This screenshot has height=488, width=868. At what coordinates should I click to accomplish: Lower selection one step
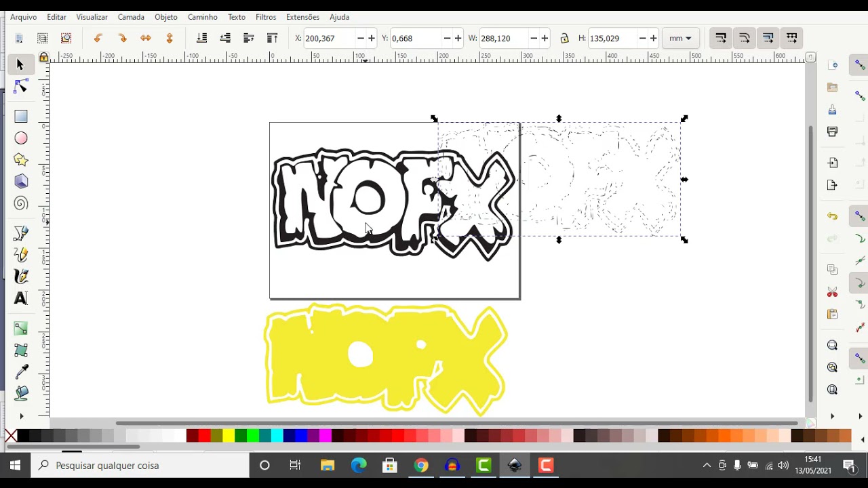(x=225, y=38)
